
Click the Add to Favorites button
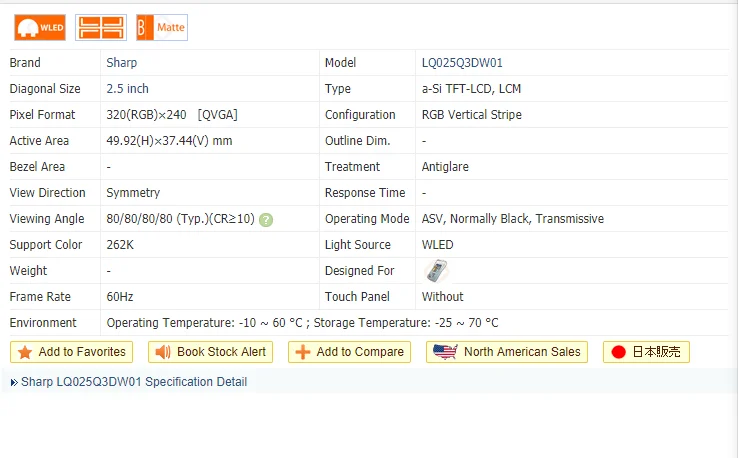pyautogui.click(x=72, y=352)
